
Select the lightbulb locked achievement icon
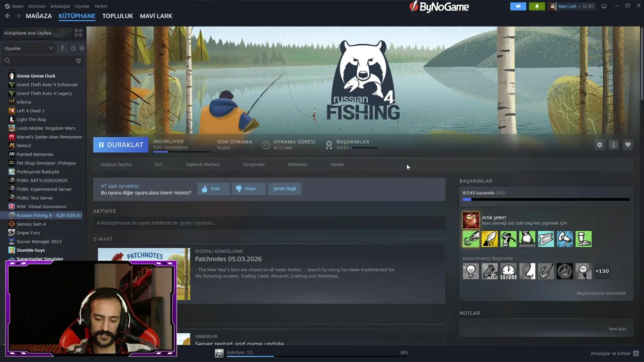(x=471, y=271)
